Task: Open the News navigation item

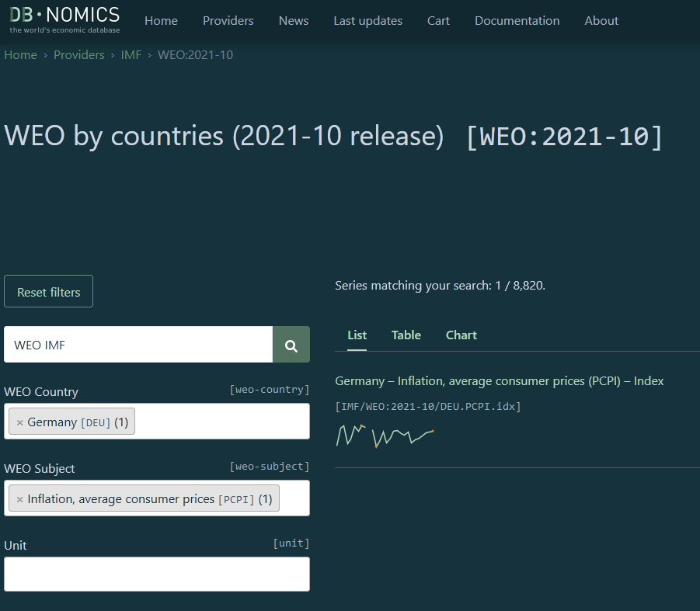Action: click(294, 20)
